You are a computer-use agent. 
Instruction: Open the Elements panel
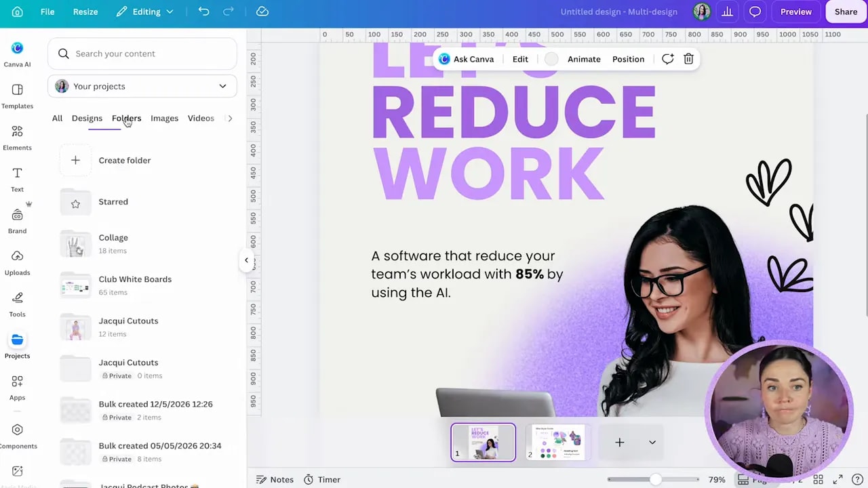[17, 138]
